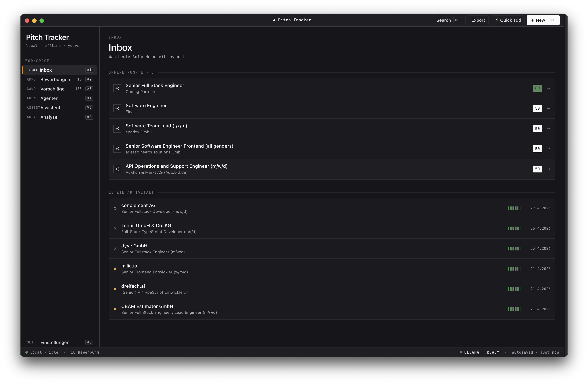Click sparkle icon for Software Engineer at Finalis
588x384 pixels.
tap(117, 108)
